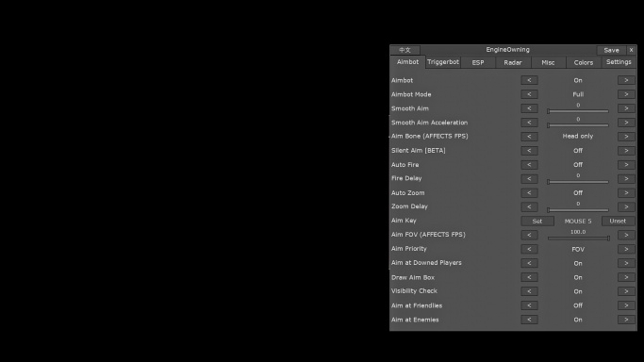Toggle Visibility Check using right arrow
The image size is (644, 362).
point(626,291)
